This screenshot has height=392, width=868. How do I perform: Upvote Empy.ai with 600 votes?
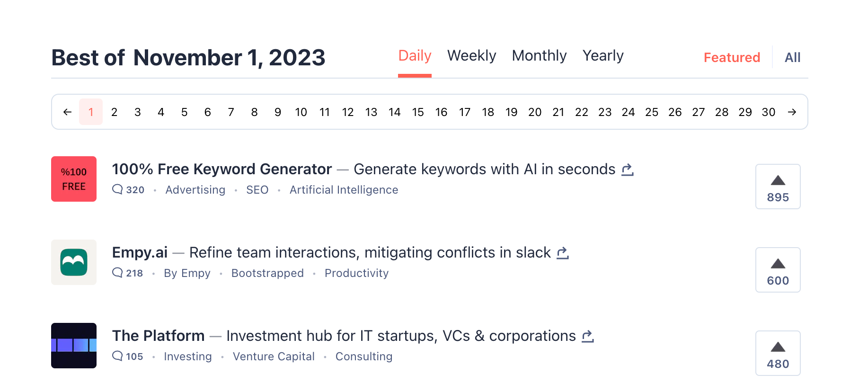[778, 270]
